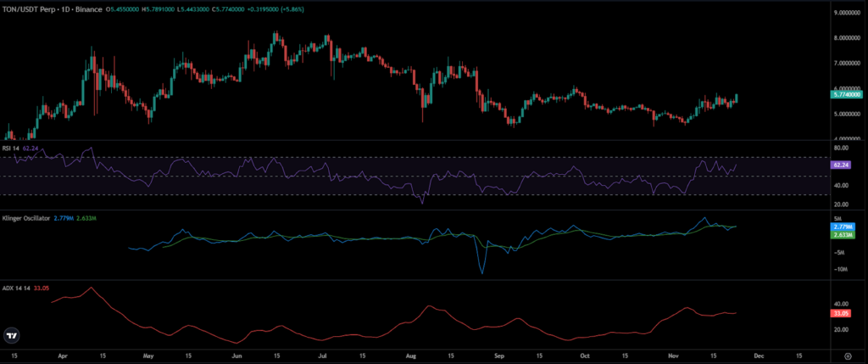Click 8.0000000 on the price axis
The width and height of the screenshot is (868, 364).
click(x=848, y=37)
